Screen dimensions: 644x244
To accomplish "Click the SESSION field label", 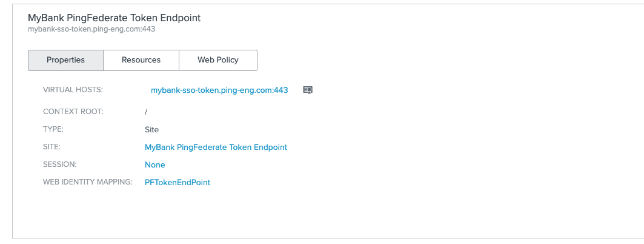I will (59, 164).
